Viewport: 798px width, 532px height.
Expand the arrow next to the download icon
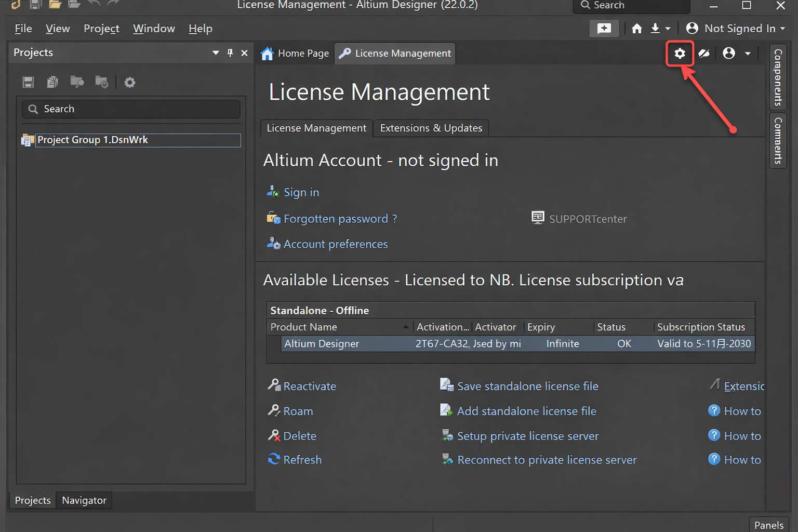click(668, 29)
